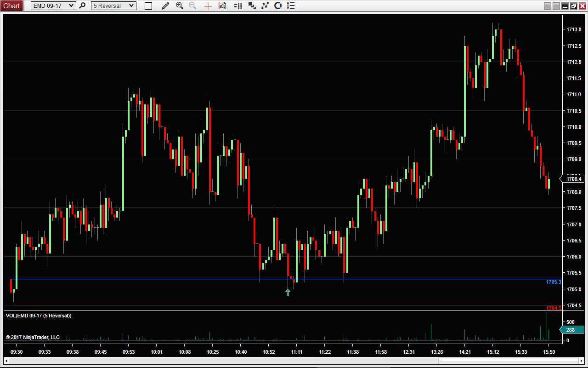Click the scrollbar left arrow
Image resolution: width=588 pixels, height=368 pixels.
[x=6, y=361]
